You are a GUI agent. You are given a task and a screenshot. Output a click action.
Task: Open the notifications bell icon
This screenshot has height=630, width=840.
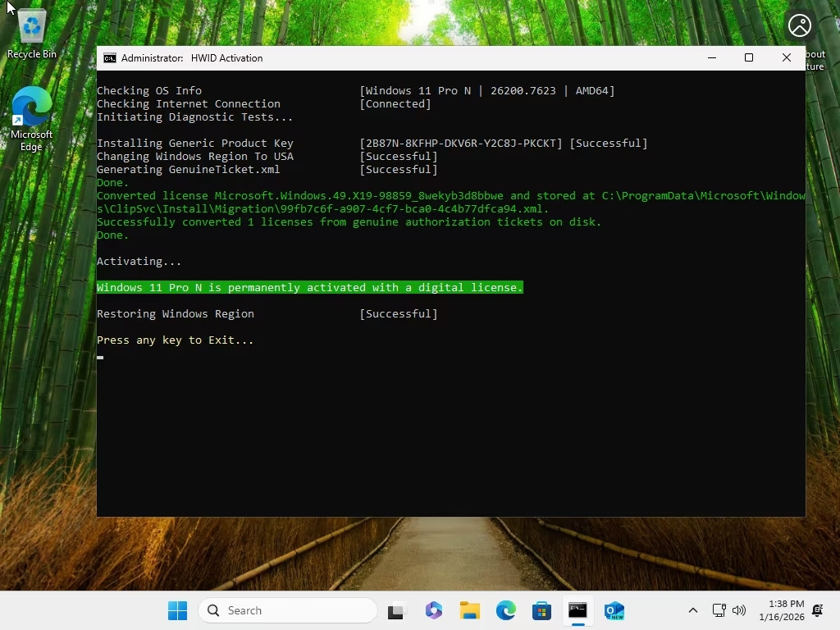coord(818,610)
